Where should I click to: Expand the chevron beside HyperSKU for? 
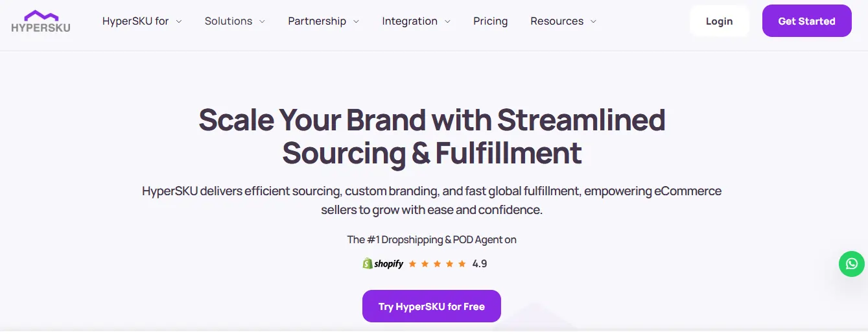179,21
